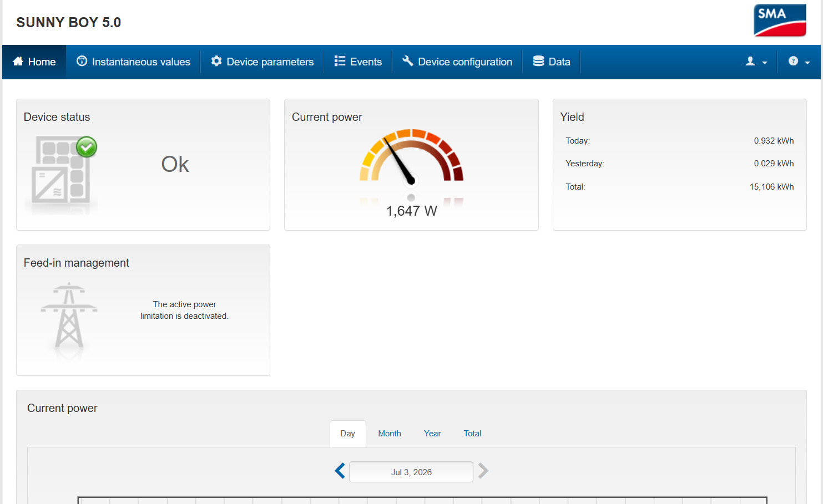Open the help question-mark dropdown
This screenshot has width=823, height=504.
click(799, 62)
